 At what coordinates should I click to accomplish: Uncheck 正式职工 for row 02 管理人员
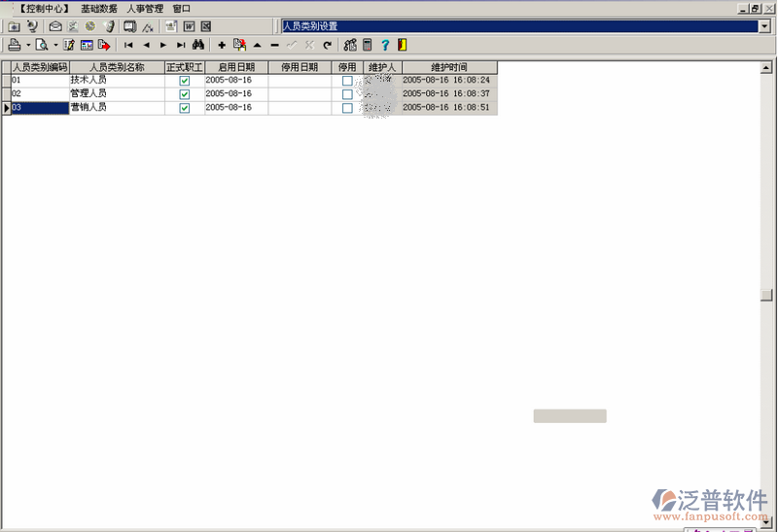(185, 94)
